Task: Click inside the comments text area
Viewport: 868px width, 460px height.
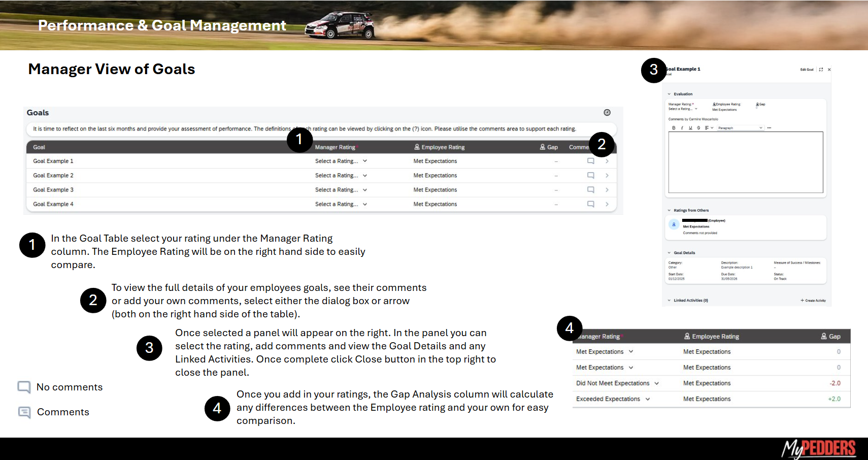Action: (x=745, y=162)
